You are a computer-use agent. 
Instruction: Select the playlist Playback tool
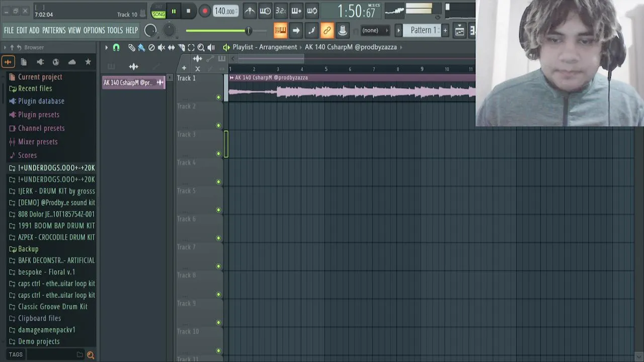[x=211, y=47]
